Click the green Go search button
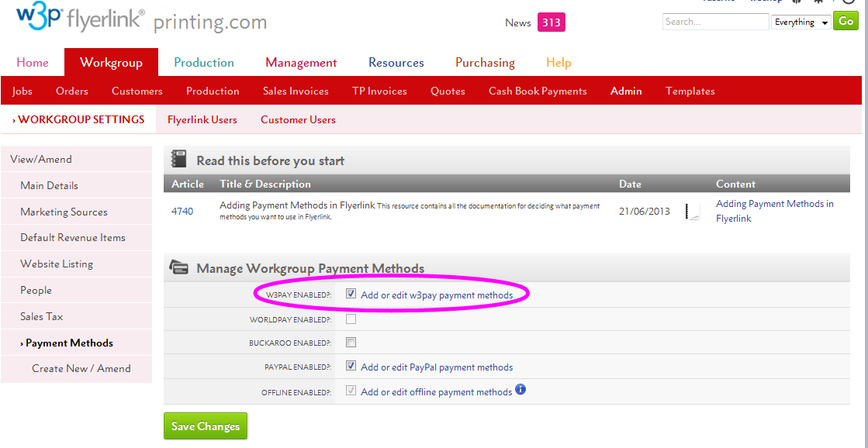This screenshot has width=868, height=448. click(x=846, y=21)
